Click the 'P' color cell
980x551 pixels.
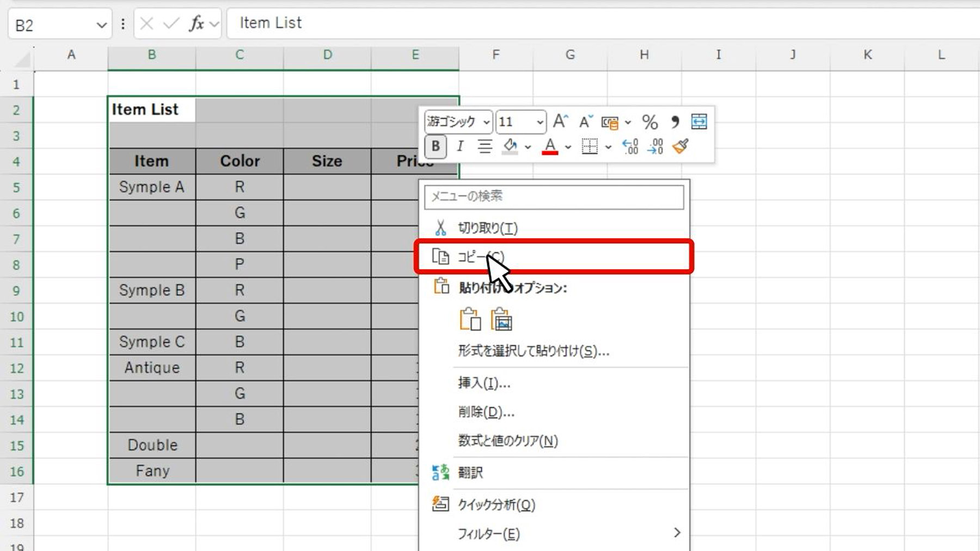[240, 265]
